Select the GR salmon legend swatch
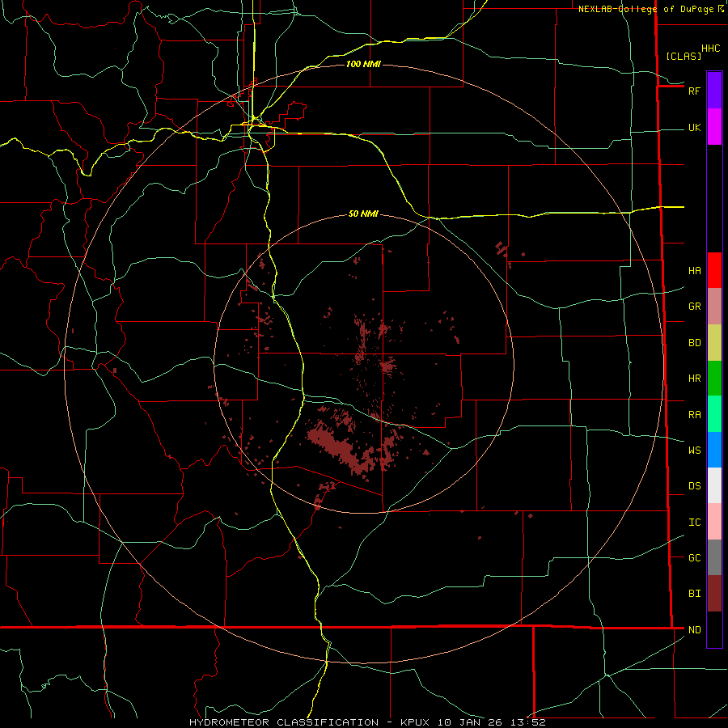This screenshot has height=728, width=728. click(x=714, y=307)
